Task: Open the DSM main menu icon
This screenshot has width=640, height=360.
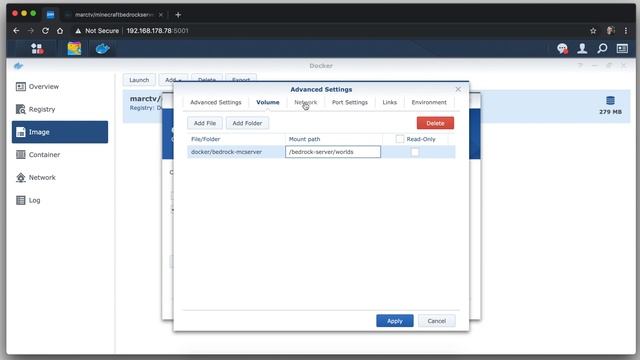Action: pyautogui.click(x=37, y=49)
